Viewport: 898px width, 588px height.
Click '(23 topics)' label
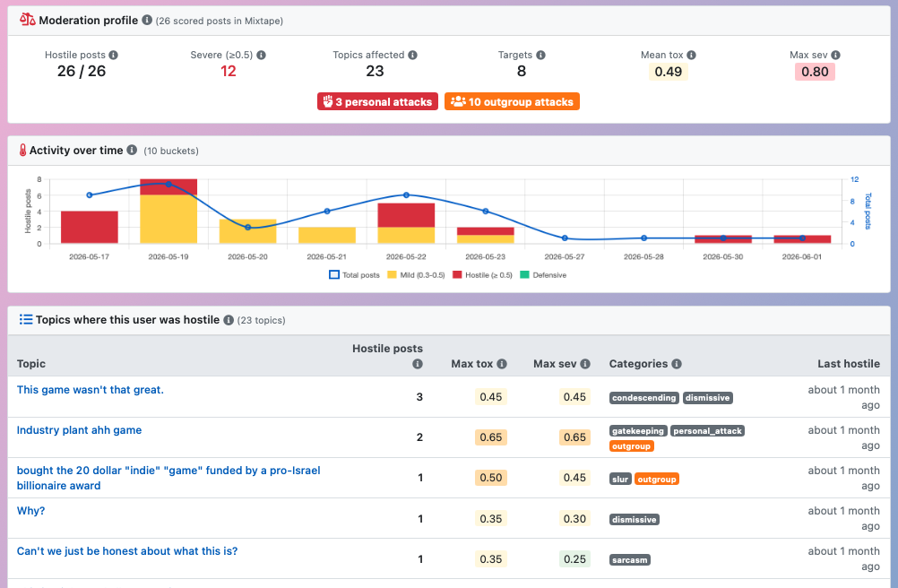(261, 321)
